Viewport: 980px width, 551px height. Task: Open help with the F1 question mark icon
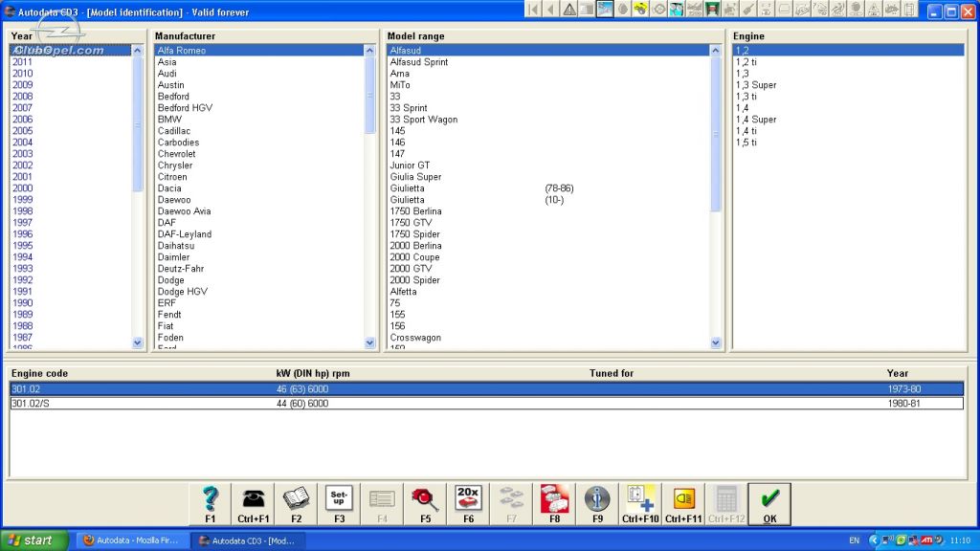pyautogui.click(x=210, y=504)
